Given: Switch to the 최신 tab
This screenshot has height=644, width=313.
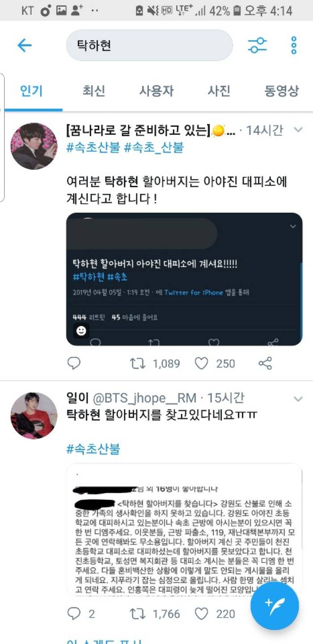Looking at the screenshot, I should (x=94, y=91).
